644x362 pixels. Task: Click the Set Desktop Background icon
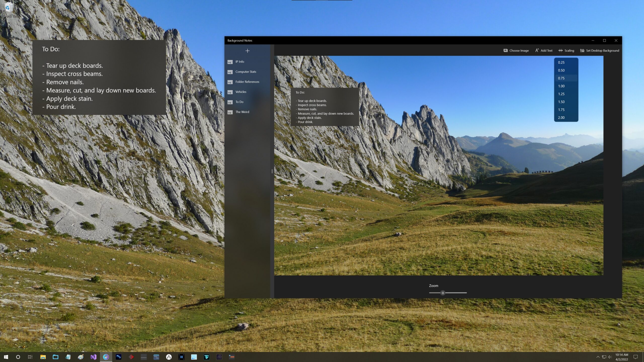click(x=582, y=51)
